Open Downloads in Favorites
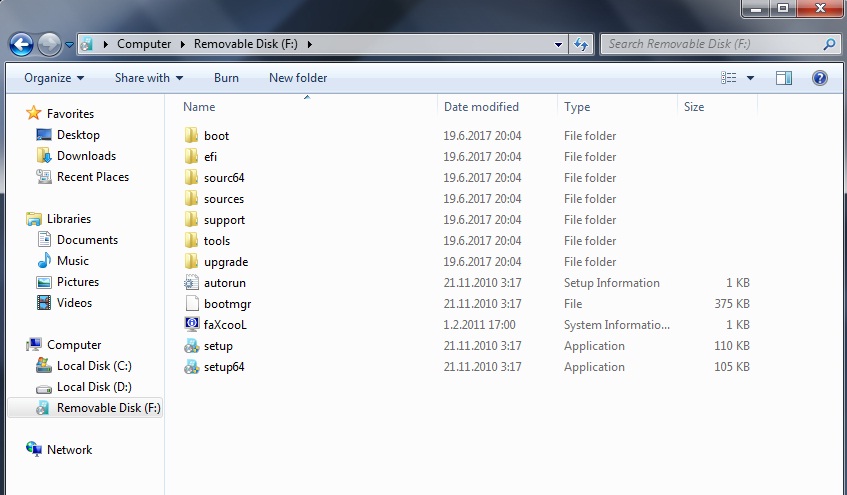The width and height of the screenshot is (847, 495). point(86,156)
